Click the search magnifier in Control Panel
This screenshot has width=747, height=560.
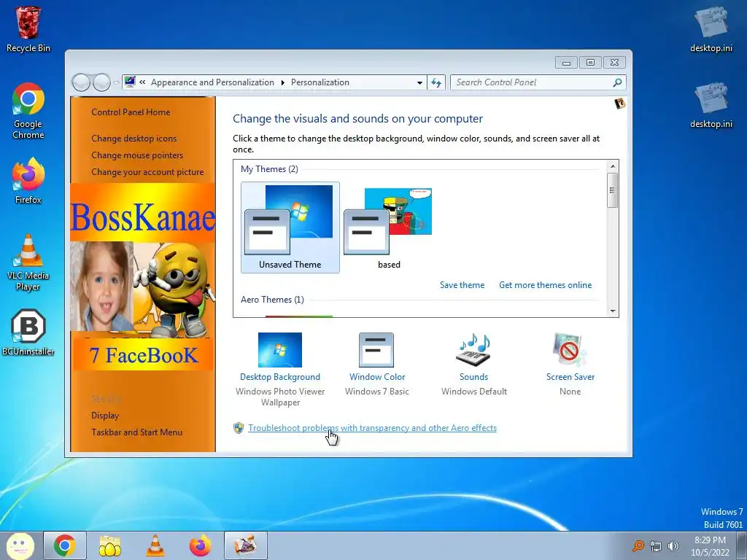617,82
